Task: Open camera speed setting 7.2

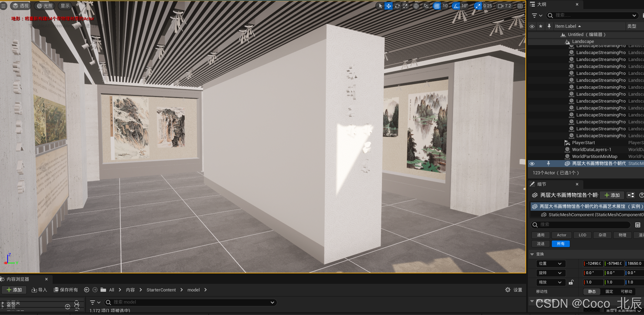Action: tap(504, 6)
